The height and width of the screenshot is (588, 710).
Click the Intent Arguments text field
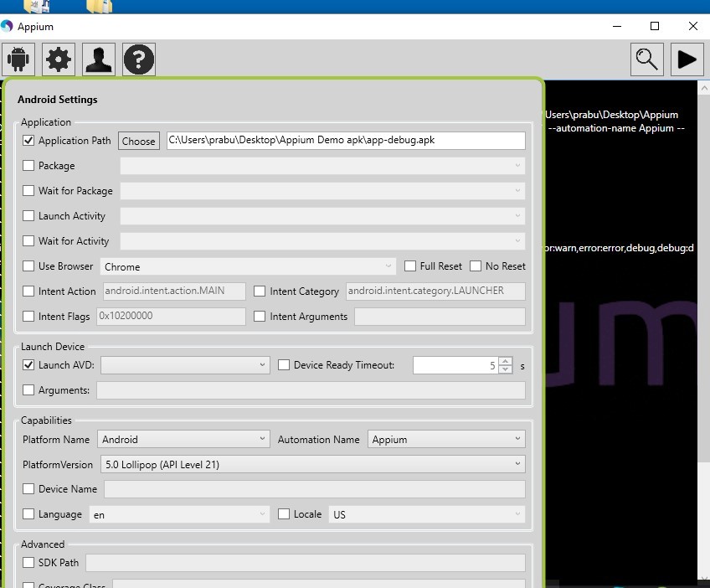(x=440, y=317)
